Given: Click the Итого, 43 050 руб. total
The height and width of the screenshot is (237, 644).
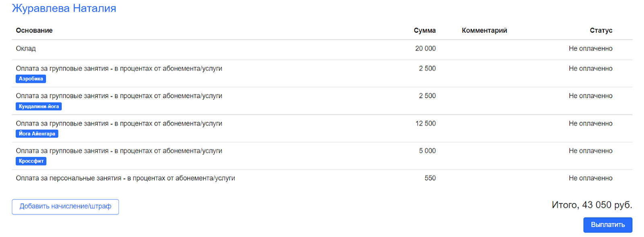Looking at the screenshot, I should 592,205.
